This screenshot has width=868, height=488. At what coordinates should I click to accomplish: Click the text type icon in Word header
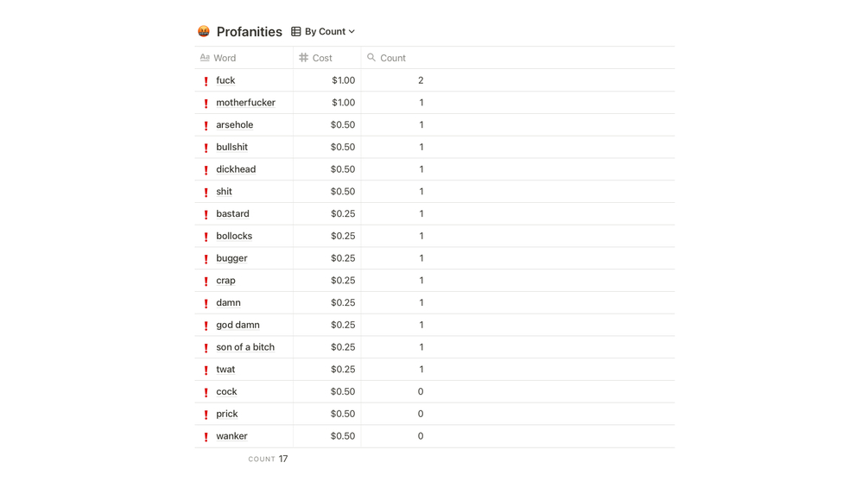point(205,58)
